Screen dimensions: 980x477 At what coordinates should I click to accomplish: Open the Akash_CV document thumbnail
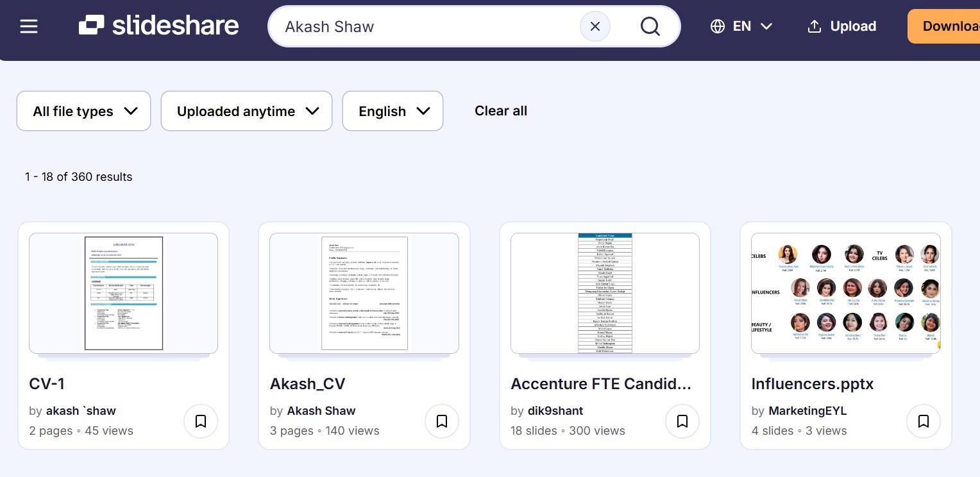(364, 292)
